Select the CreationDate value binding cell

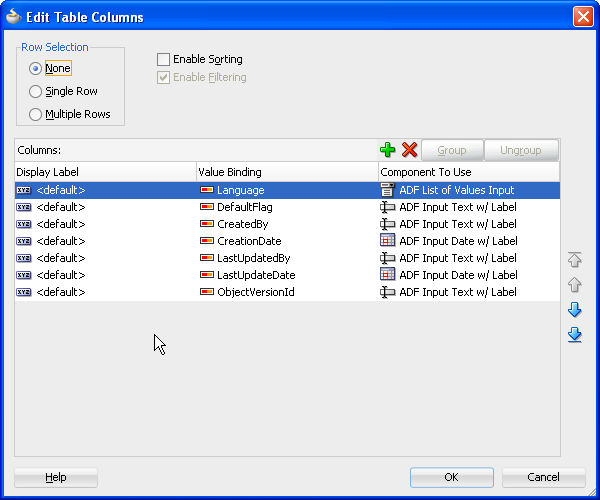click(287, 241)
